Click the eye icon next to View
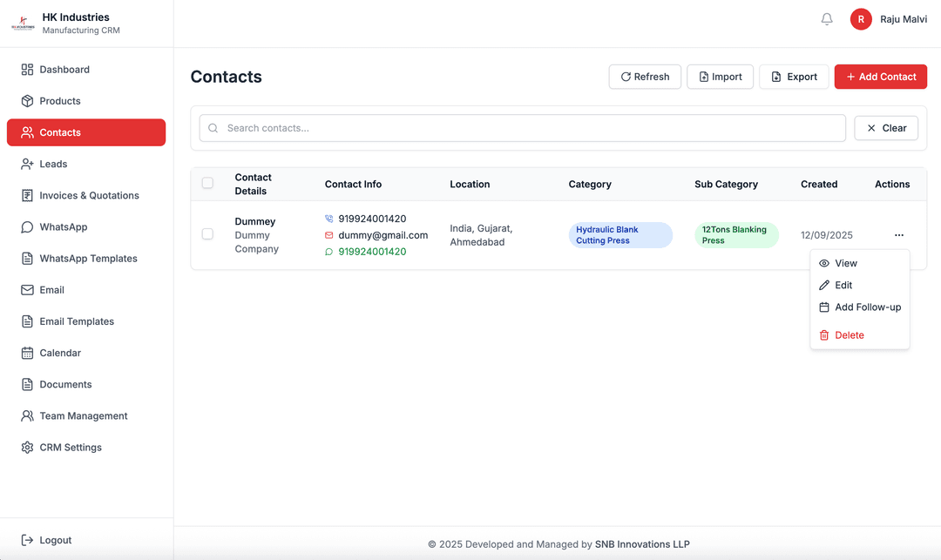The image size is (941, 560). point(824,263)
